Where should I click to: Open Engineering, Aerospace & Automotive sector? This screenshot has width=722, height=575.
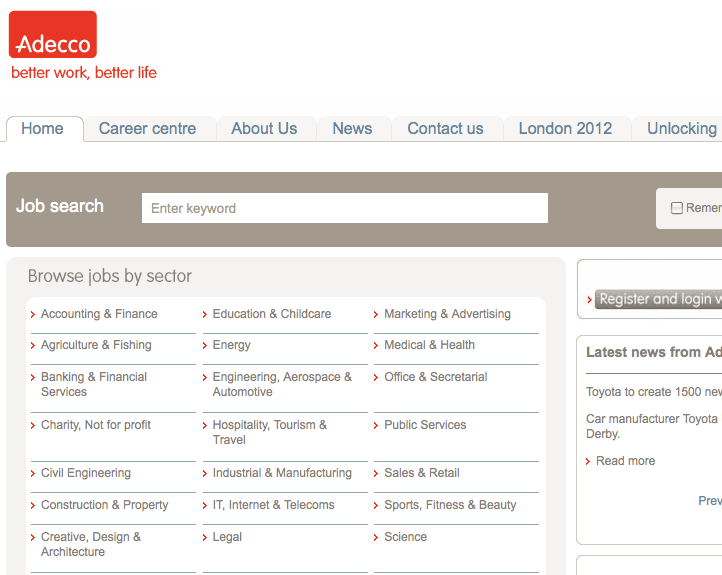tap(282, 384)
